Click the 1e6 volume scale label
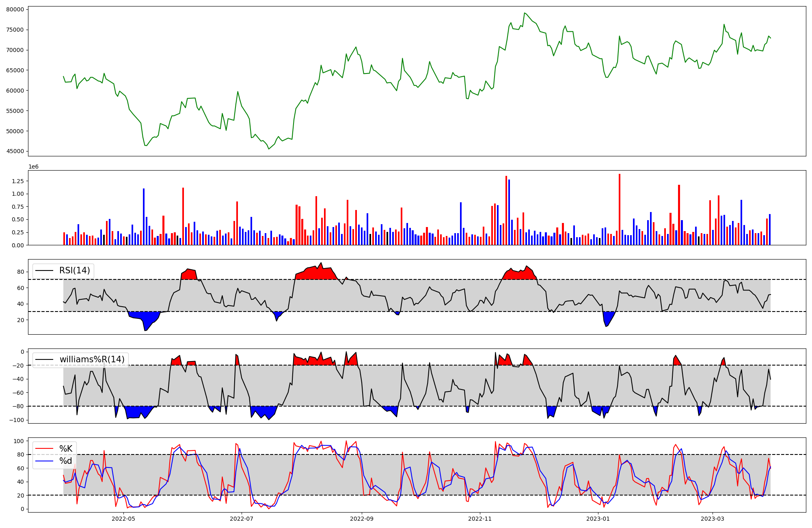812x528 pixels. click(x=33, y=167)
